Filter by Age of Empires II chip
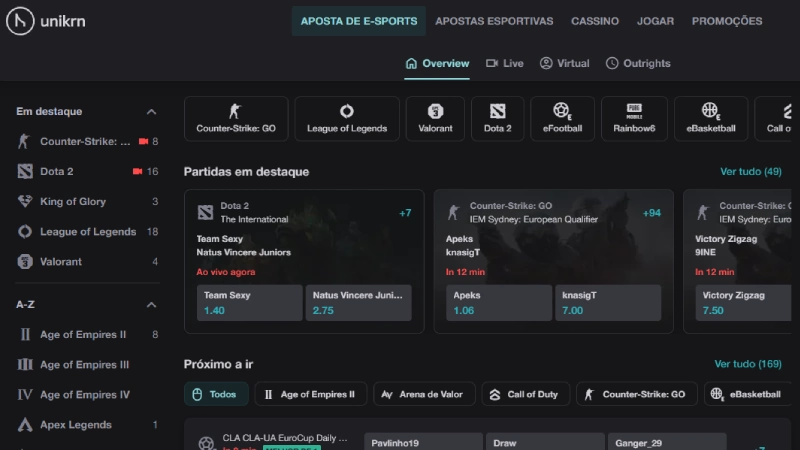 point(311,394)
